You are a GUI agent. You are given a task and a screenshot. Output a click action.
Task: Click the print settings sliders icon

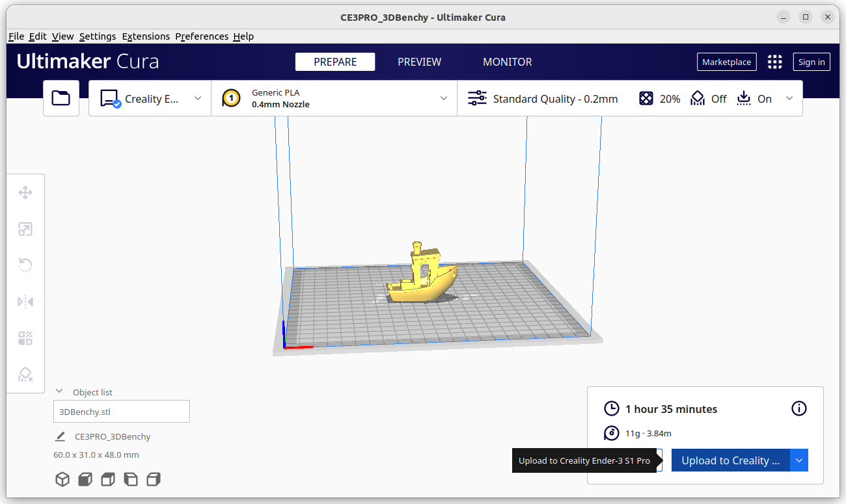click(x=478, y=98)
